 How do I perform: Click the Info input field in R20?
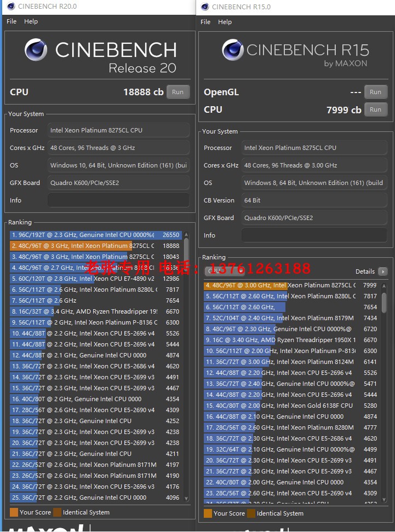118,200
